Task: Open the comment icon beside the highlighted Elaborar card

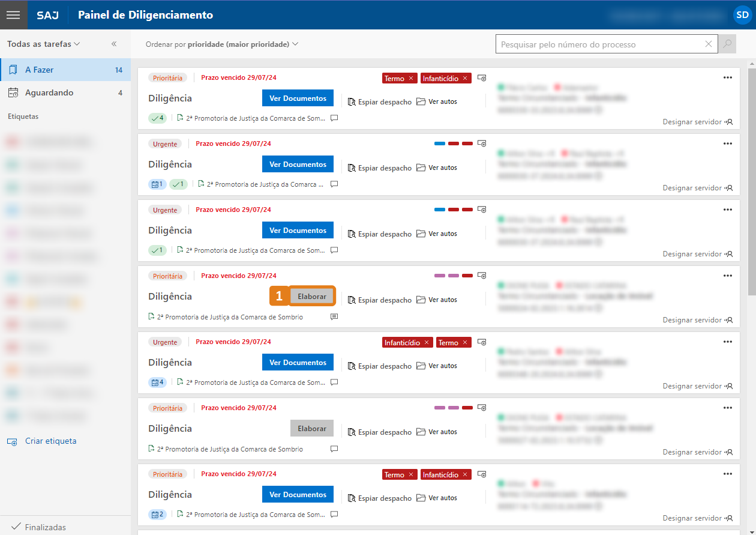Action: [x=334, y=316]
